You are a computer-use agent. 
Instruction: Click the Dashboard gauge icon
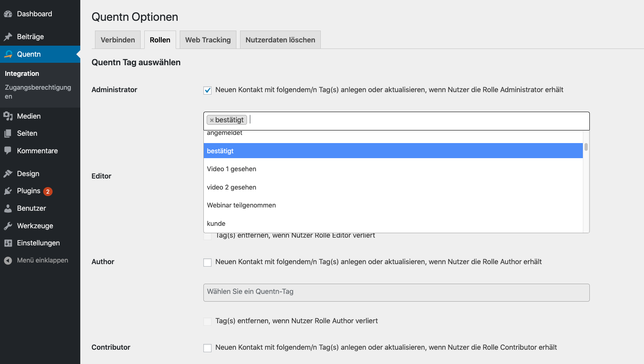(x=8, y=14)
